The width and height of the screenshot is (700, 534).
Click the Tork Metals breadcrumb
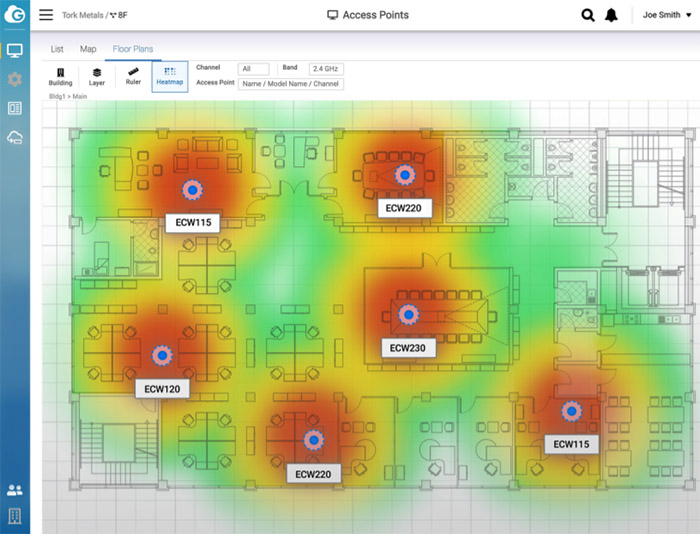coord(82,15)
